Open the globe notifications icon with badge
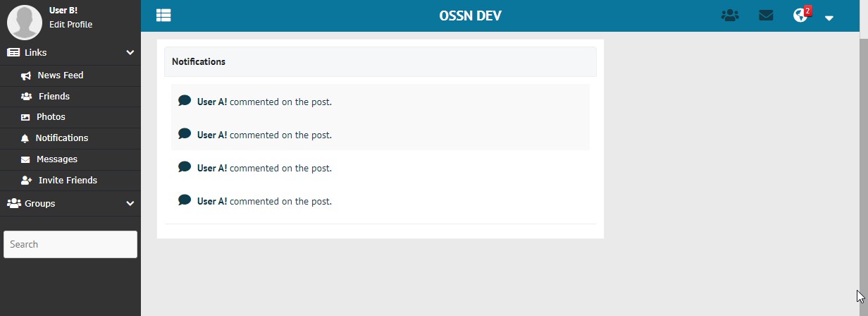 coord(800,16)
